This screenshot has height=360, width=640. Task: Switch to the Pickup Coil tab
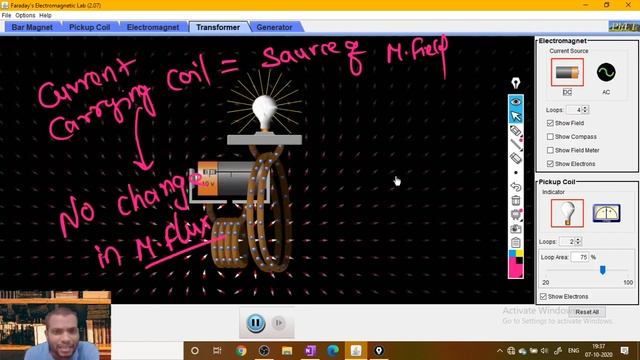89,27
